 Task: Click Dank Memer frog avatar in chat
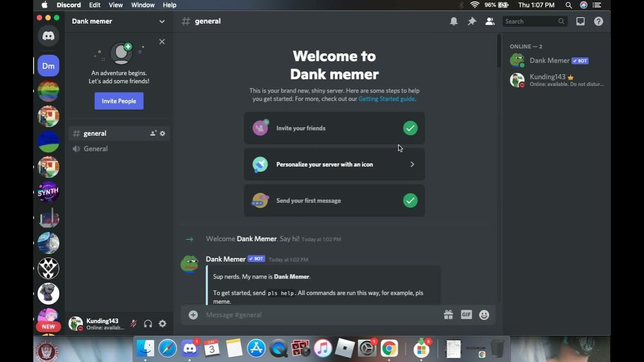coord(190,264)
